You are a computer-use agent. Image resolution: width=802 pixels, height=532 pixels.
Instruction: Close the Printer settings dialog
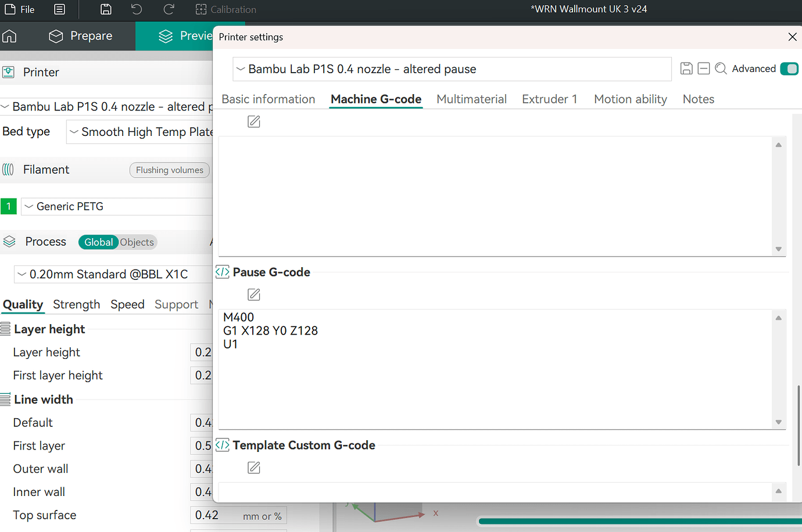tap(792, 37)
